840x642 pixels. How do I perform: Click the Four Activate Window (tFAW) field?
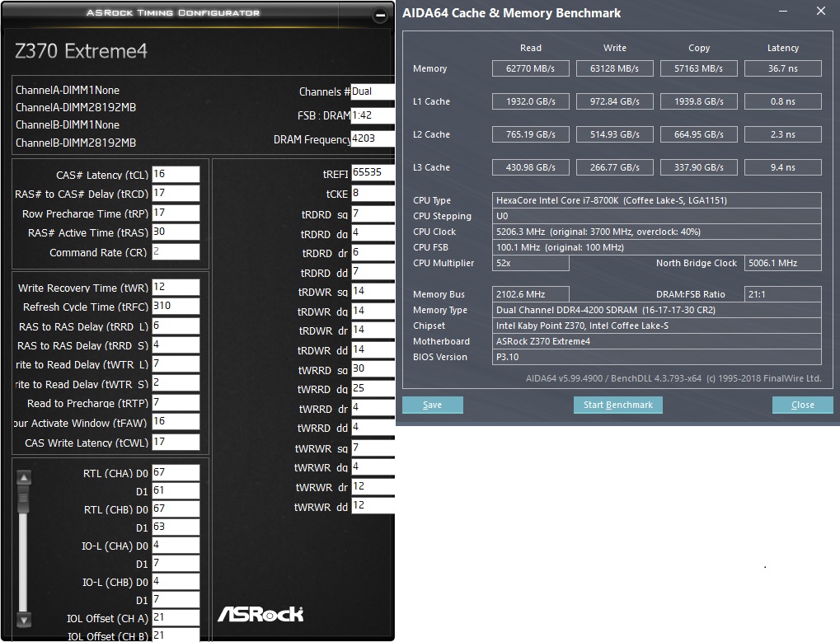coord(176,422)
